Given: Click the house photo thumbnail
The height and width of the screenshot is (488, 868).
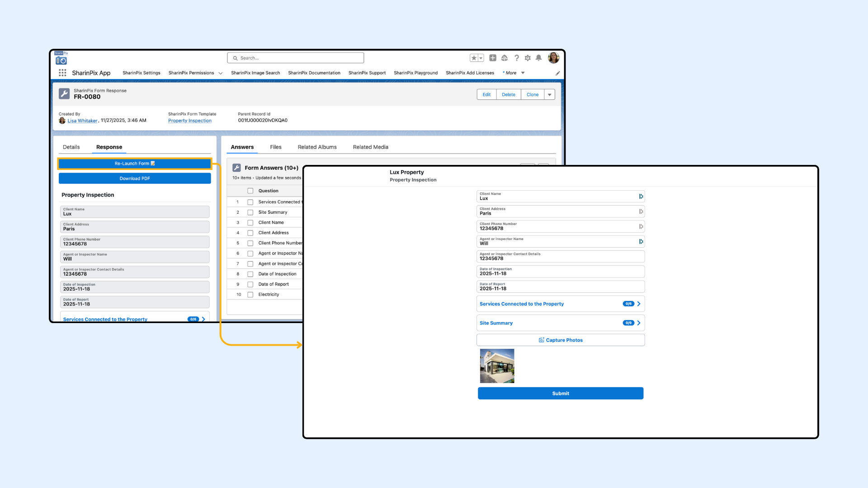Looking at the screenshot, I should coord(497,366).
